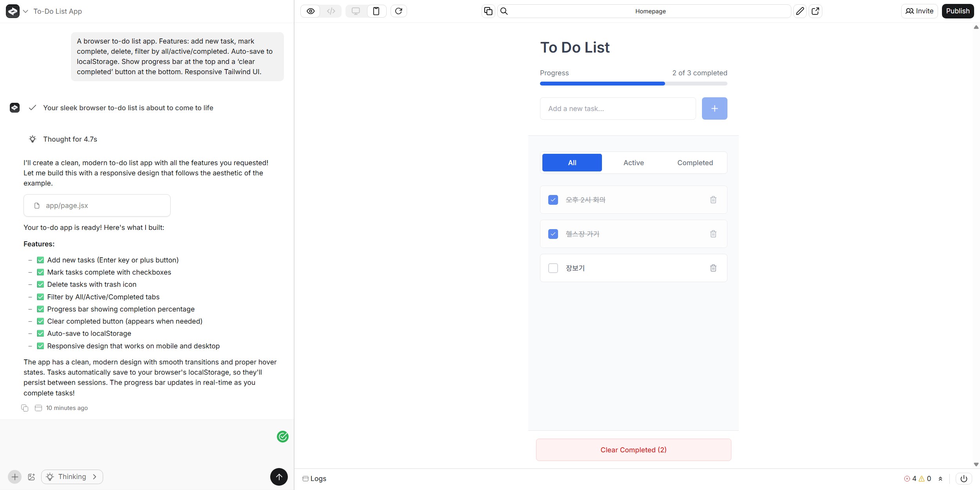Uncheck the 헬스장 가기 task checkbox
The height and width of the screenshot is (490, 980).
[x=553, y=234]
